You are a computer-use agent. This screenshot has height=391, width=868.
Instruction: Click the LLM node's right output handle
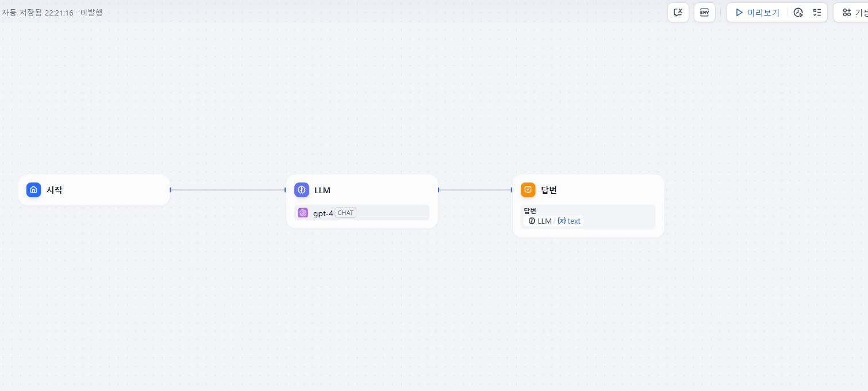pyautogui.click(x=439, y=190)
